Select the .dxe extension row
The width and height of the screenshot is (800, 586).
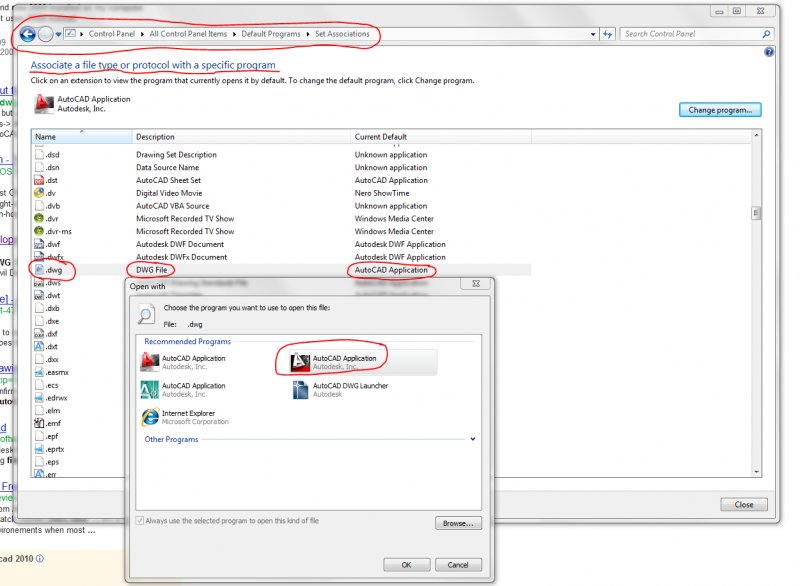(x=79, y=321)
